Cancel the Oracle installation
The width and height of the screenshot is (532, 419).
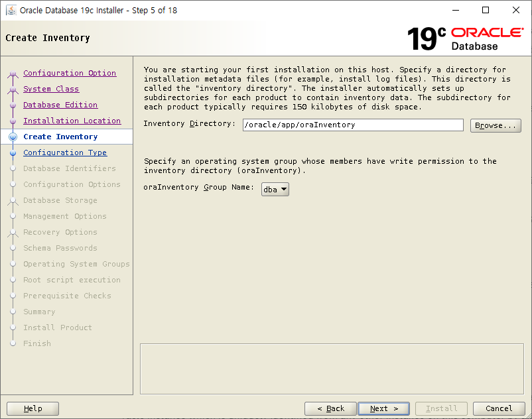pyautogui.click(x=499, y=408)
